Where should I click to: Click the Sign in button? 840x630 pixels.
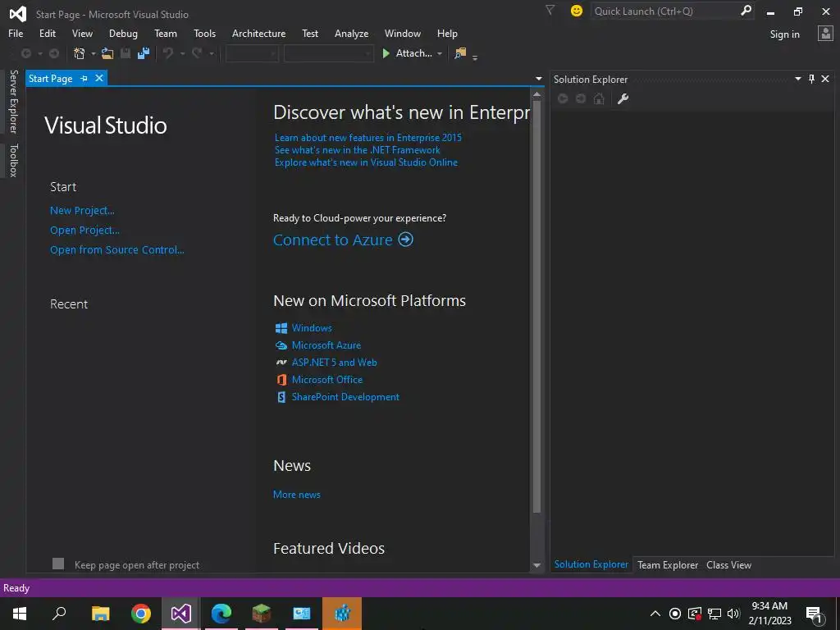(x=784, y=34)
